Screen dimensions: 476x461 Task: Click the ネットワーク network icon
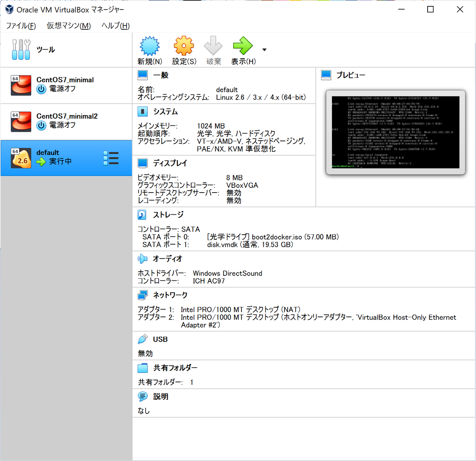[142, 295]
